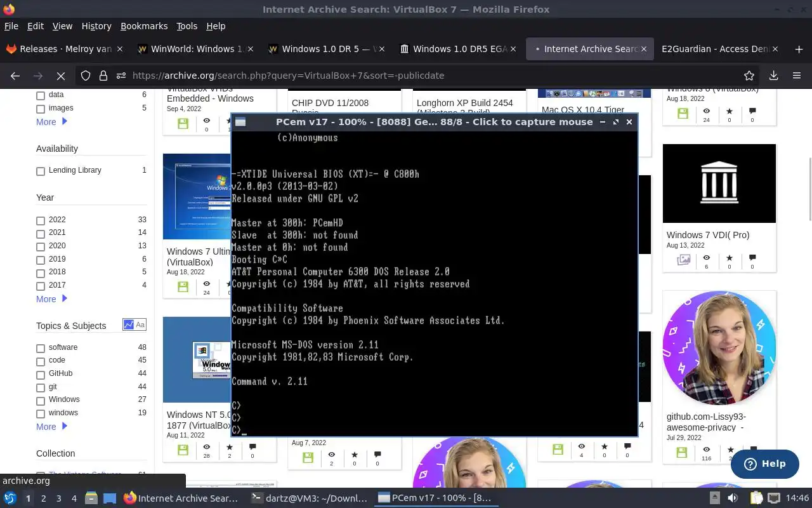Click floppy icon on VirtualBox VHDs Embedded card
This screenshot has width=812, height=508.
(183, 124)
